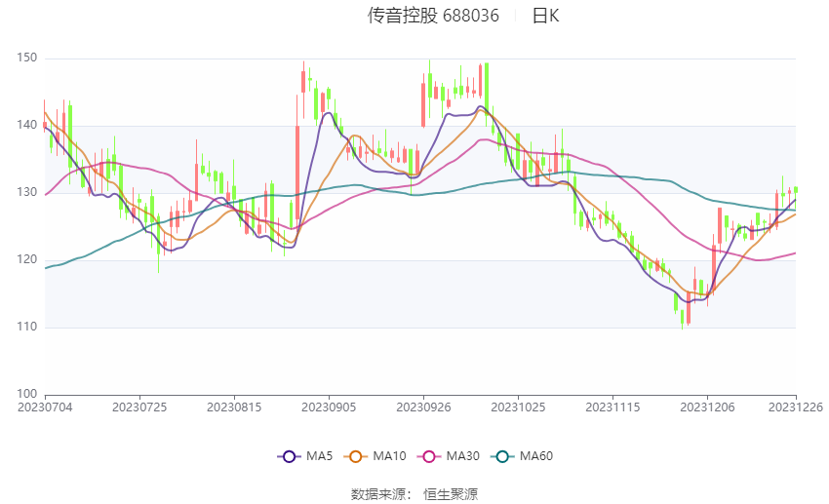This screenshot has width=829, height=504.
Task: Click the 20231206 date axis label
Action: click(707, 407)
